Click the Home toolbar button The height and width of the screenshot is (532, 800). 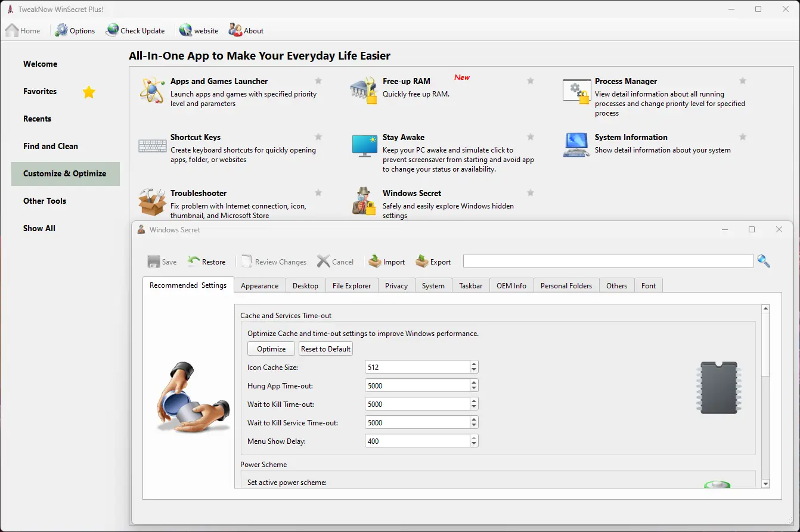click(x=23, y=30)
